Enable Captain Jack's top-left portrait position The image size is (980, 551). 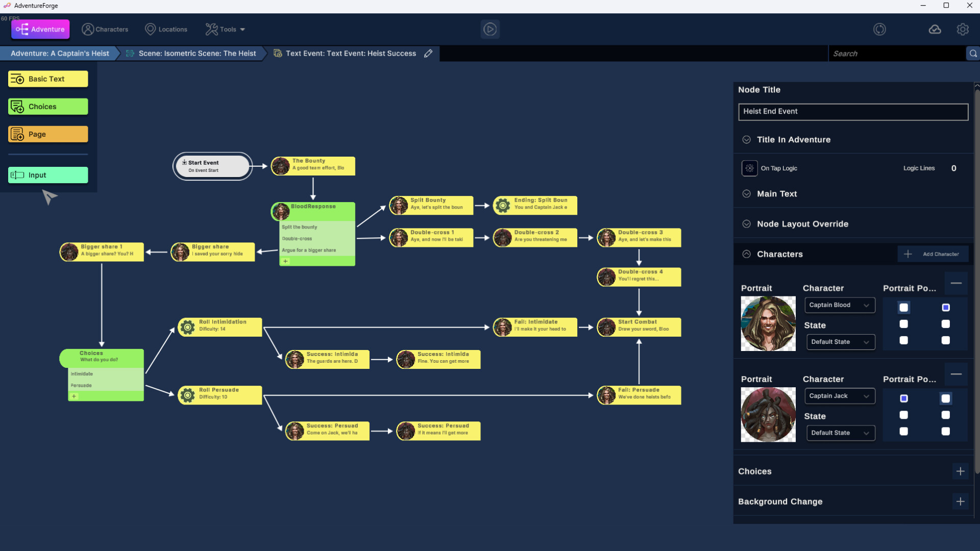[904, 398]
